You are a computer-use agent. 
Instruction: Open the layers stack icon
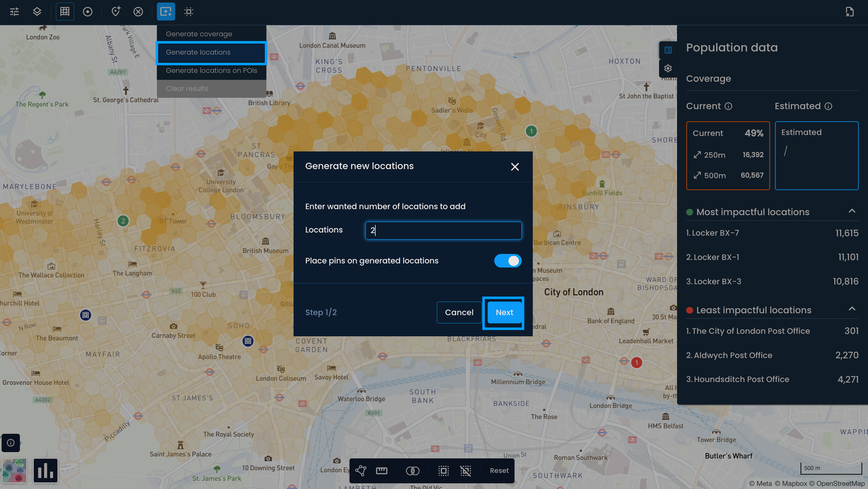pos(37,12)
